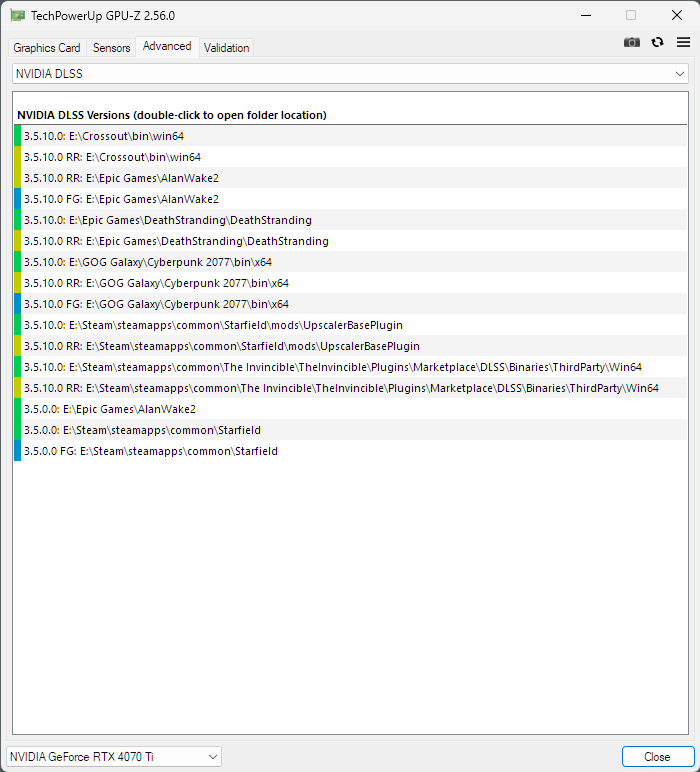
Task: Select 3.5.10.0 FG AlanWake2 entry
Action: [350, 199]
